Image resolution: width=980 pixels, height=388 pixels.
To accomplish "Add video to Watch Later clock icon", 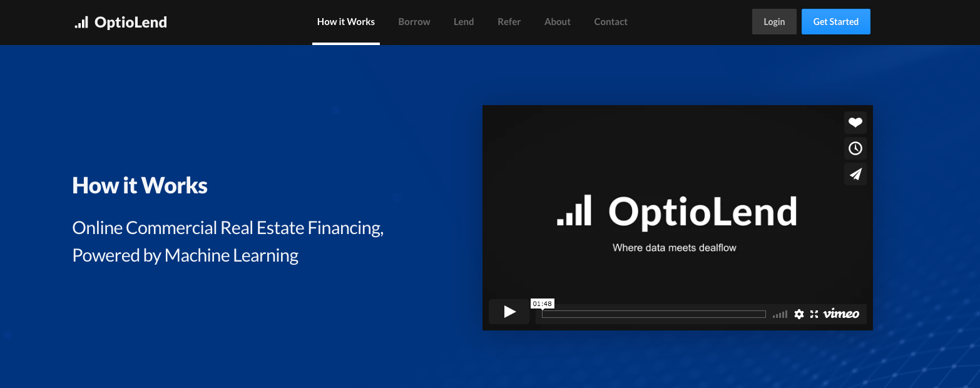I will (855, 148).
